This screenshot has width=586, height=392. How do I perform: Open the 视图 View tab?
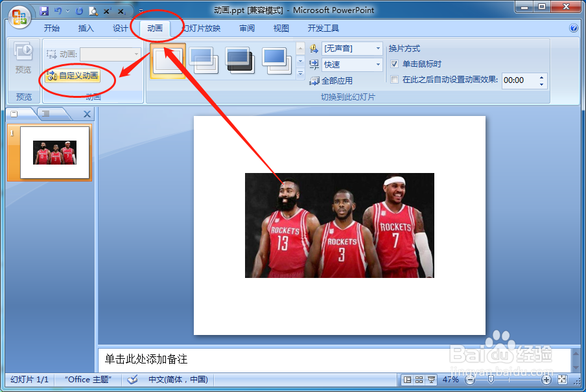(281, 28)
